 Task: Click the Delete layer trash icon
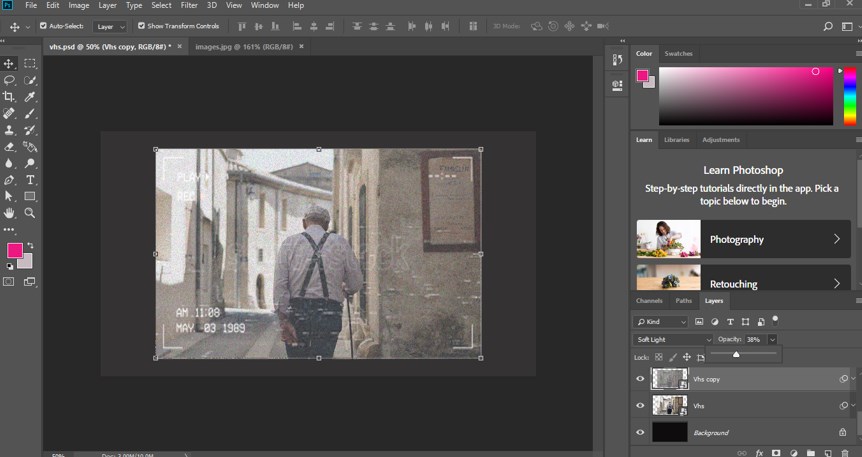(x=843, y=452)
